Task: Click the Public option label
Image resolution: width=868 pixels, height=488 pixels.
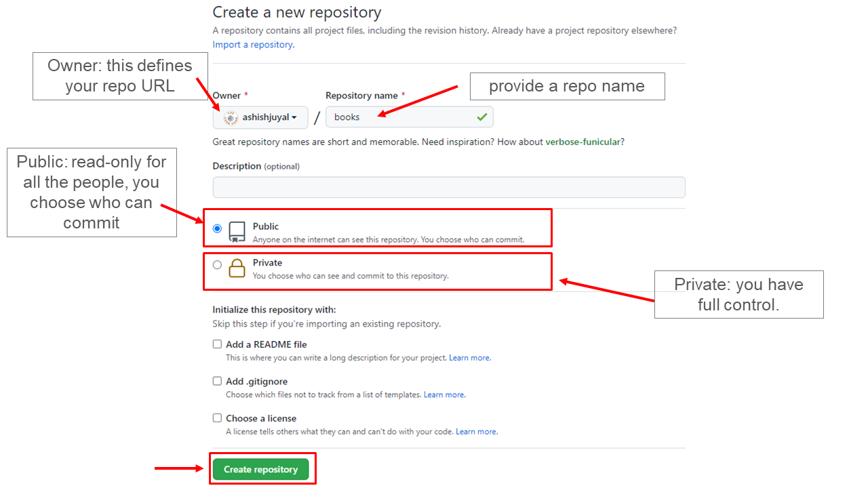Action: click(266, 226)
